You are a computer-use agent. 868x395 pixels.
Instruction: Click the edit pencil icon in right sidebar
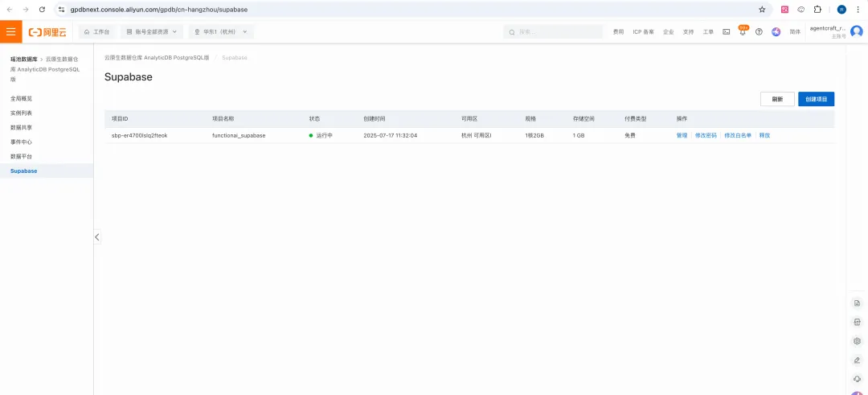point(857,360)
